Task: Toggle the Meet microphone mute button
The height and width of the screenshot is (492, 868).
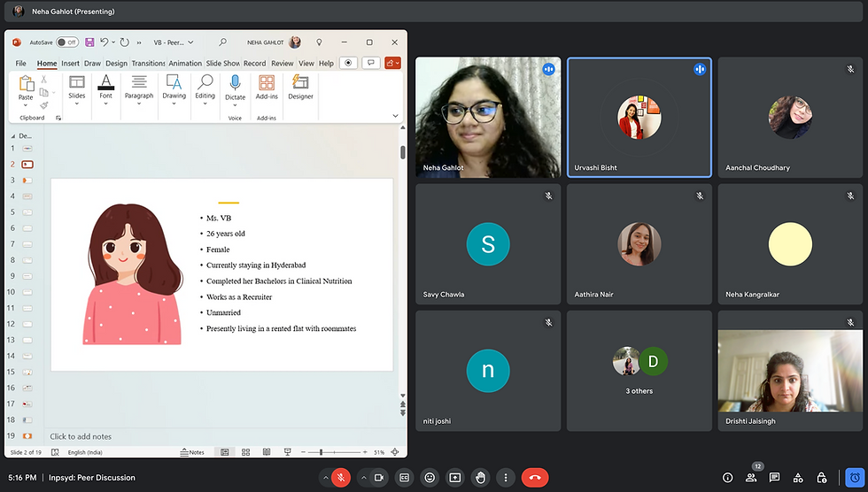Action: tap(341, 478)
